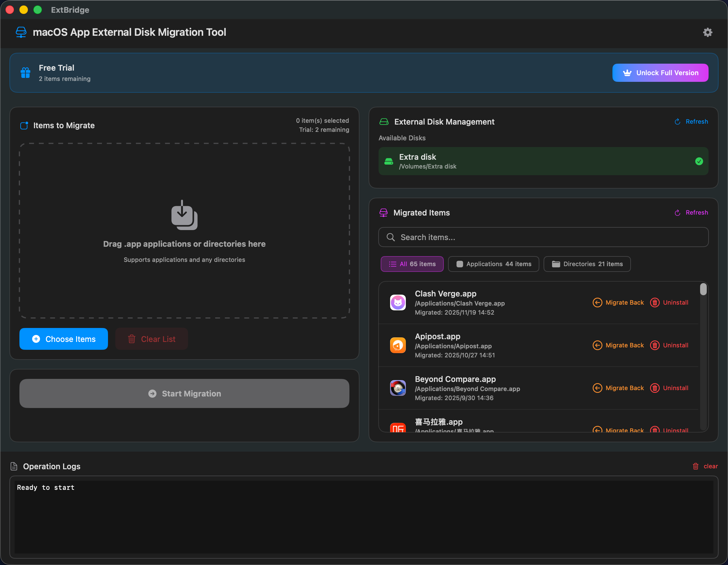Click Uninstall trash icon for Apipost
728x565 pixels.
tap(655, 345)
